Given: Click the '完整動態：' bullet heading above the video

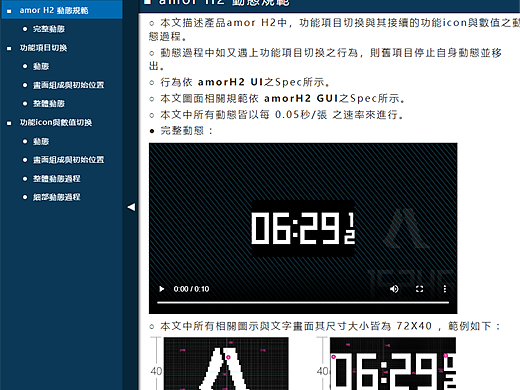Looking at the screenshot, I should point(187,130).
